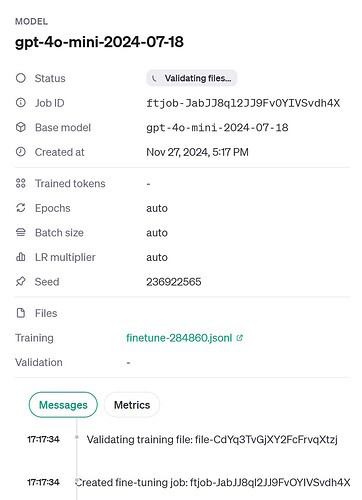Click the LR multiplier bar-chart icon
Viewport: 362px width, 500px height.
[x=21, y=257]
